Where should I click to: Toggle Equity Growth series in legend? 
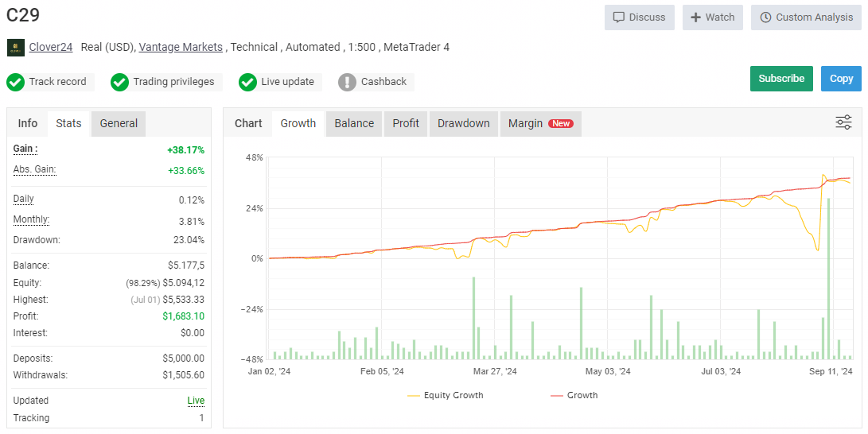(445, 395)
